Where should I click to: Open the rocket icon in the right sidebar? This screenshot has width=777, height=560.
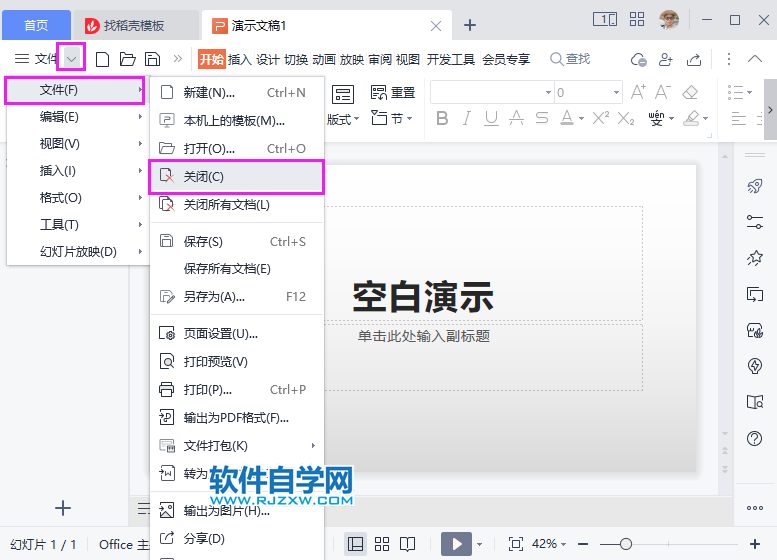(x=755, y=186)
